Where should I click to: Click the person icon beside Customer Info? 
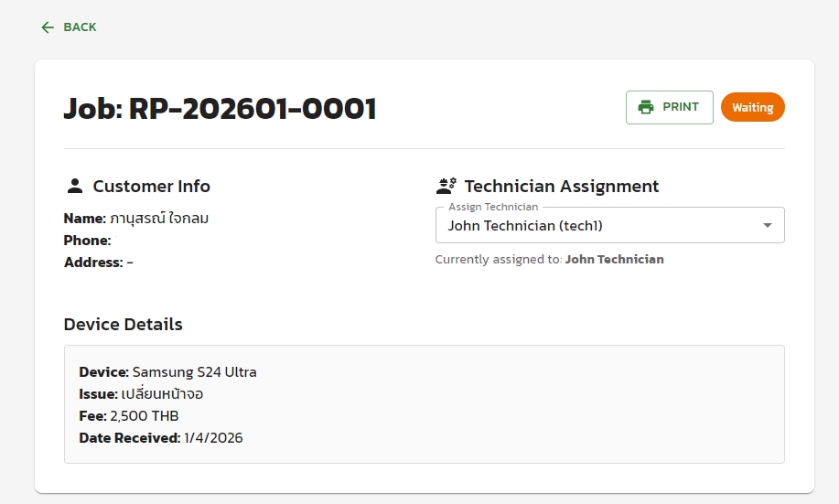75,187
